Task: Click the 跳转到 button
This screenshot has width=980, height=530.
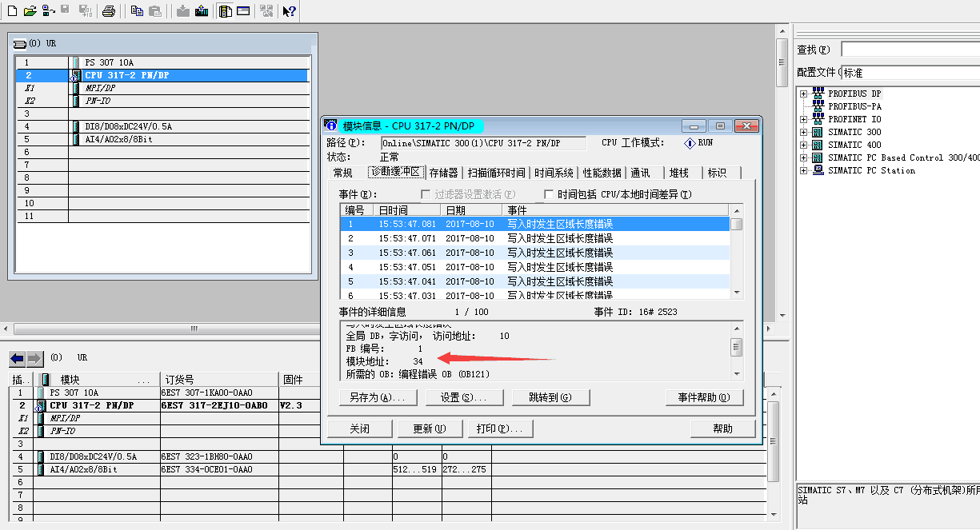Action: tap(550, 397)
